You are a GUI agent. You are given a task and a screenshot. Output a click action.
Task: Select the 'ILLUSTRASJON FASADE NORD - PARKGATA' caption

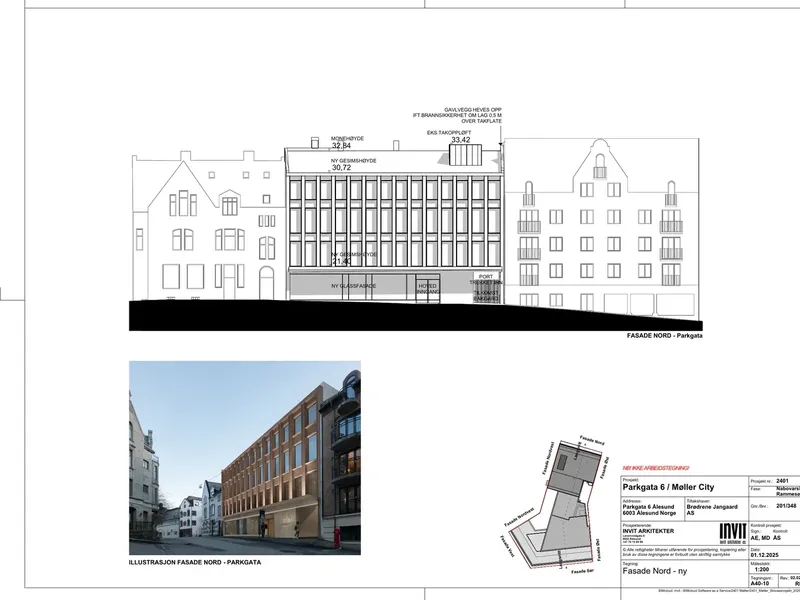tap(195, 562)
